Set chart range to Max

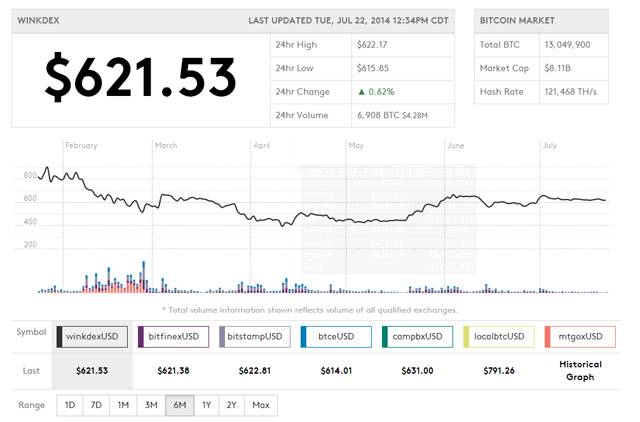[x=261, y=405]
